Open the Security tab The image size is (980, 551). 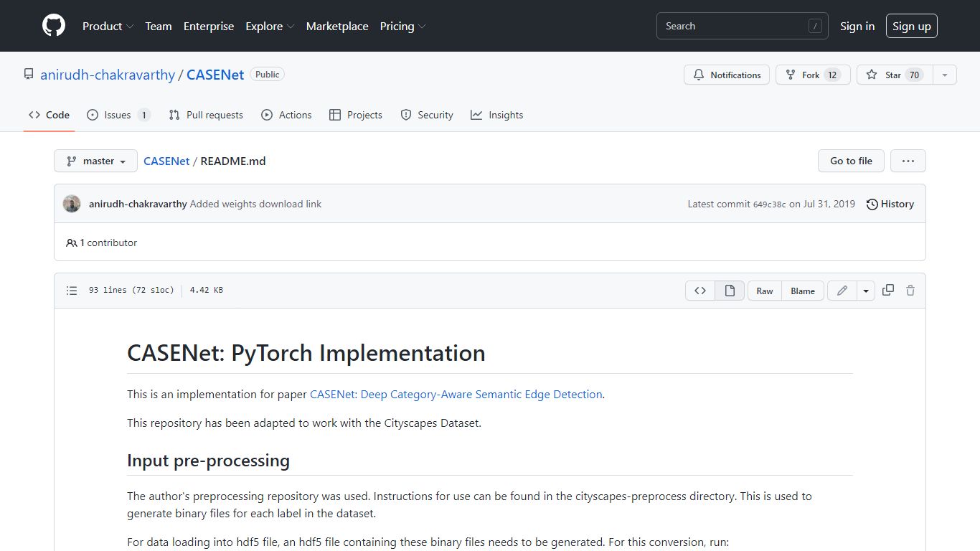coord(427,115)
